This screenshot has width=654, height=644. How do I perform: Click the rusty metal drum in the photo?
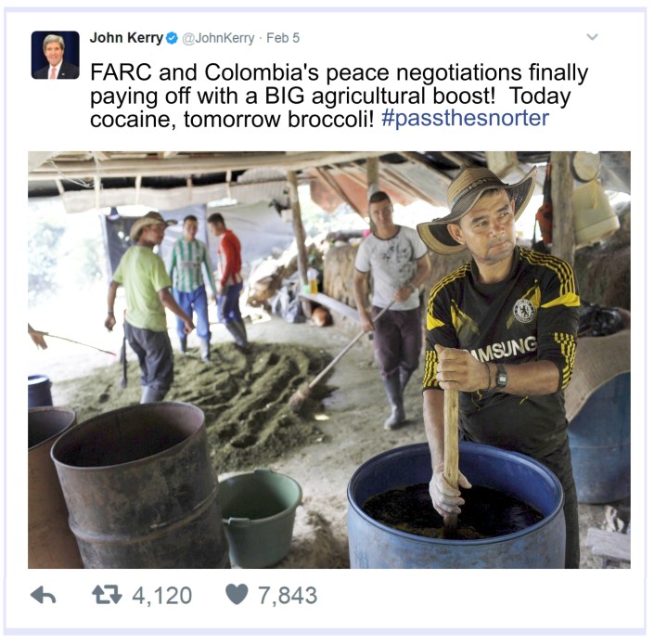pos(140,485)
